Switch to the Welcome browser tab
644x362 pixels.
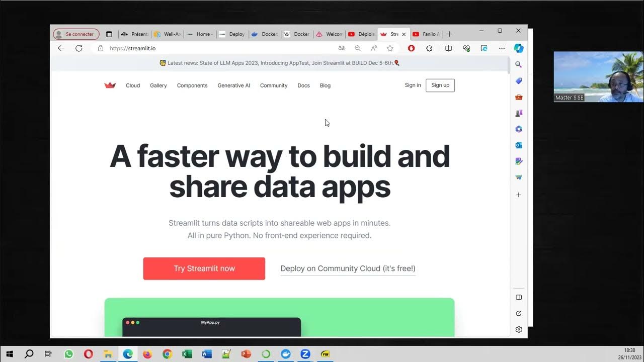(x=330, y=34)
